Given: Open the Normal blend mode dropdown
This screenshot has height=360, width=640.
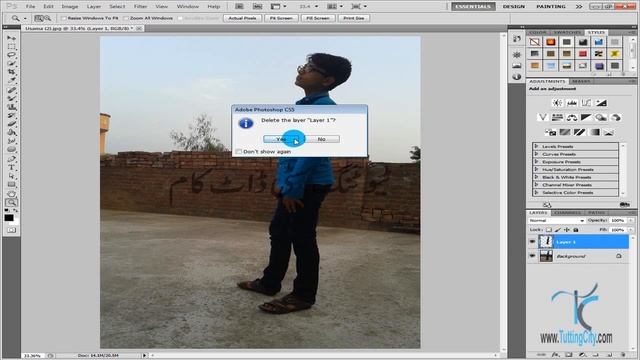Looking at the screenshot, I should (556, 220).
